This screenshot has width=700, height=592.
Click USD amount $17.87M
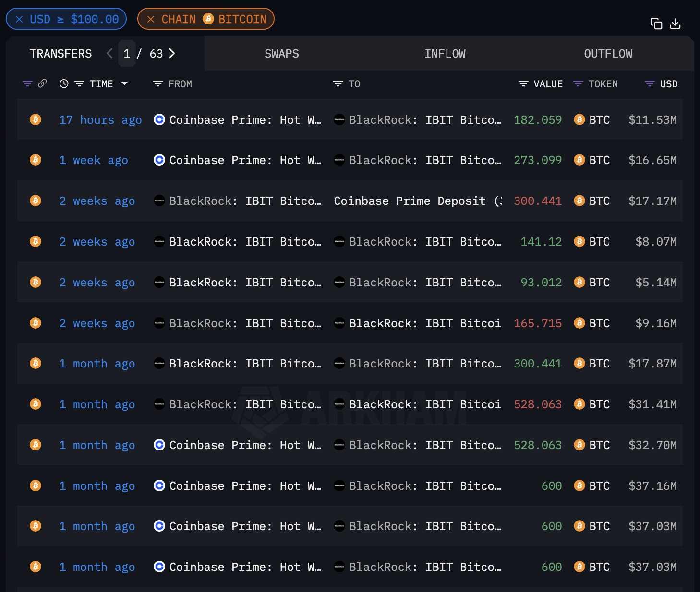[x=652, y=364]
